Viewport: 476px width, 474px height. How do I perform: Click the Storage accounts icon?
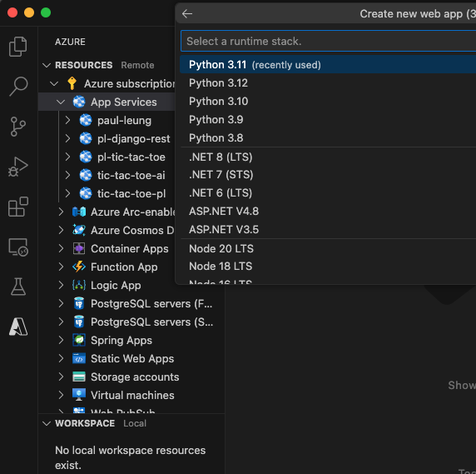pyautogui.click(x=79, y=377)
